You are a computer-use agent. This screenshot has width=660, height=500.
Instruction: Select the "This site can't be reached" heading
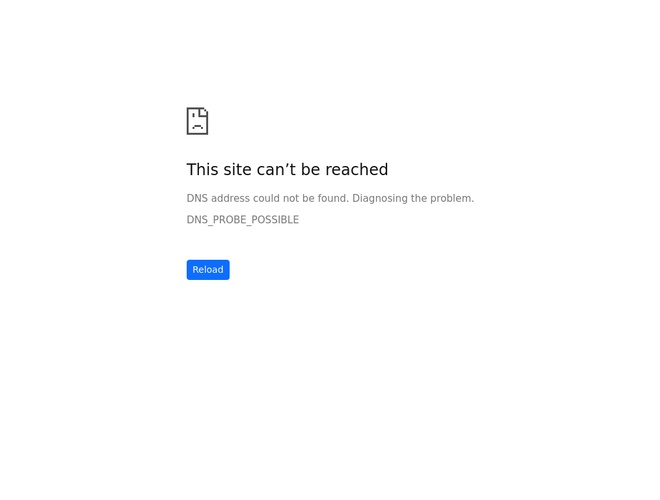(x=287, y=170)
